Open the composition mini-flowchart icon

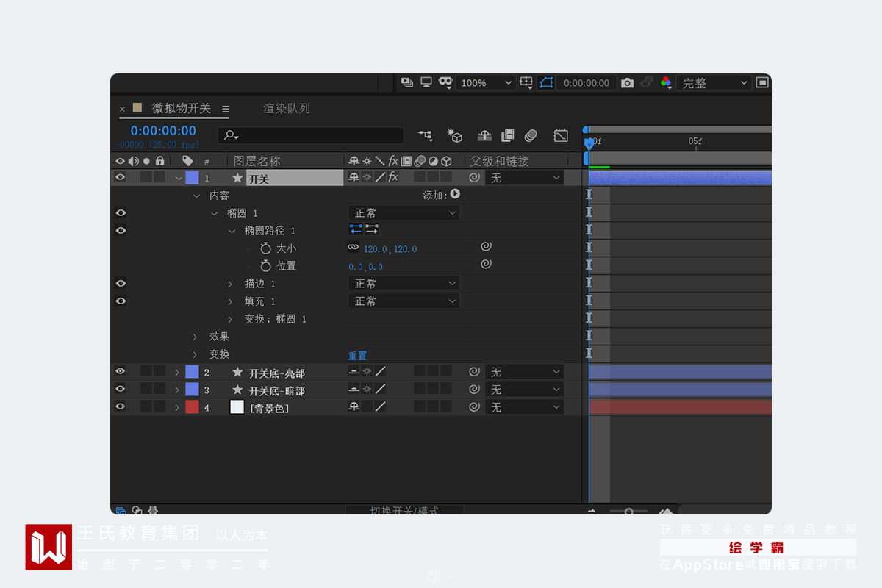(426, 136)
